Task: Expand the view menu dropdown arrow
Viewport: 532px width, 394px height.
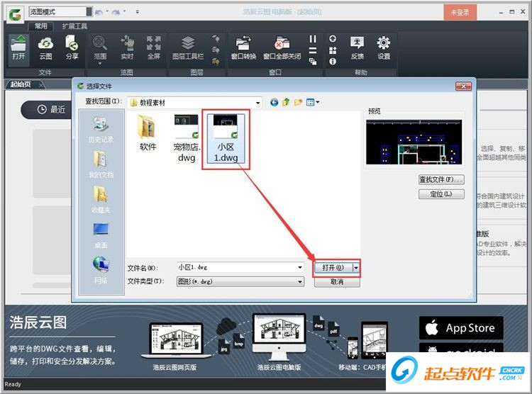Action: pyautogui.click(x=318, y=102)
